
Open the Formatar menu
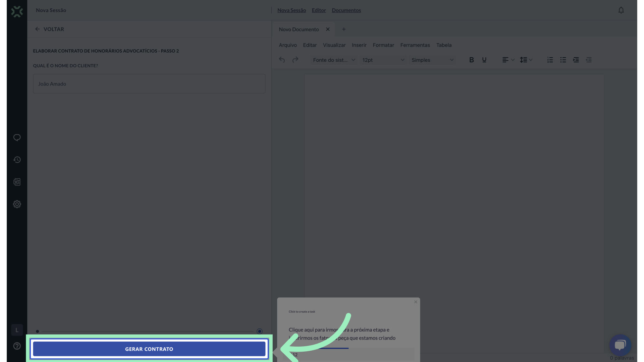pos(383,45)
